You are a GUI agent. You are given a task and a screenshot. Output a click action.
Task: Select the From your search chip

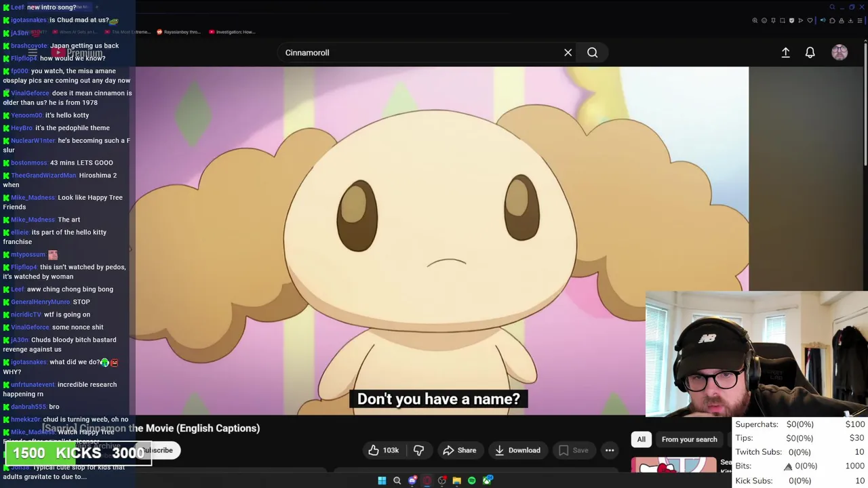tap(689, 439)
